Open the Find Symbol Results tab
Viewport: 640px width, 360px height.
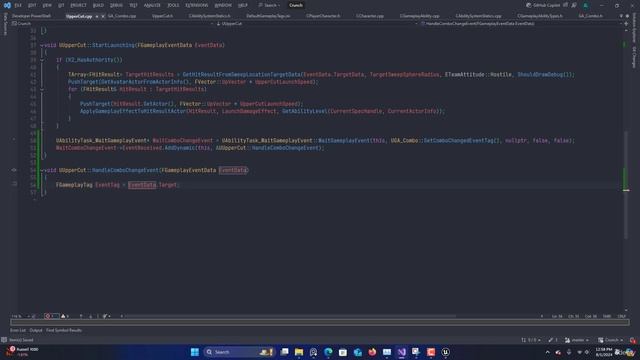click(x=64, y=330)
